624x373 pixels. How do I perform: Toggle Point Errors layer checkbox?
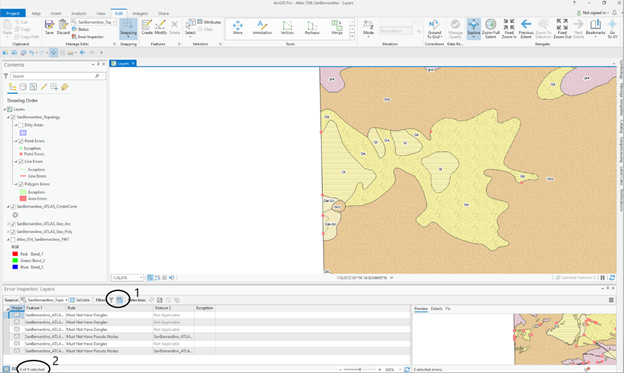pos(21,141)
